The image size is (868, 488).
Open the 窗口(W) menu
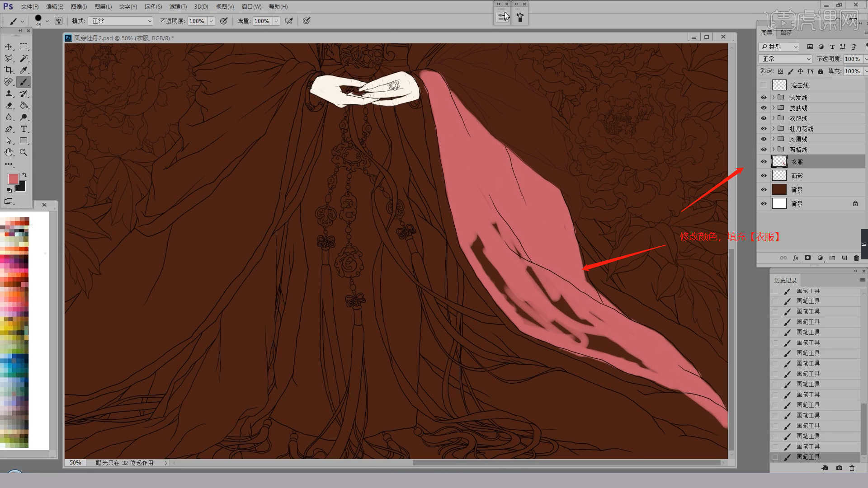point(251,7)
